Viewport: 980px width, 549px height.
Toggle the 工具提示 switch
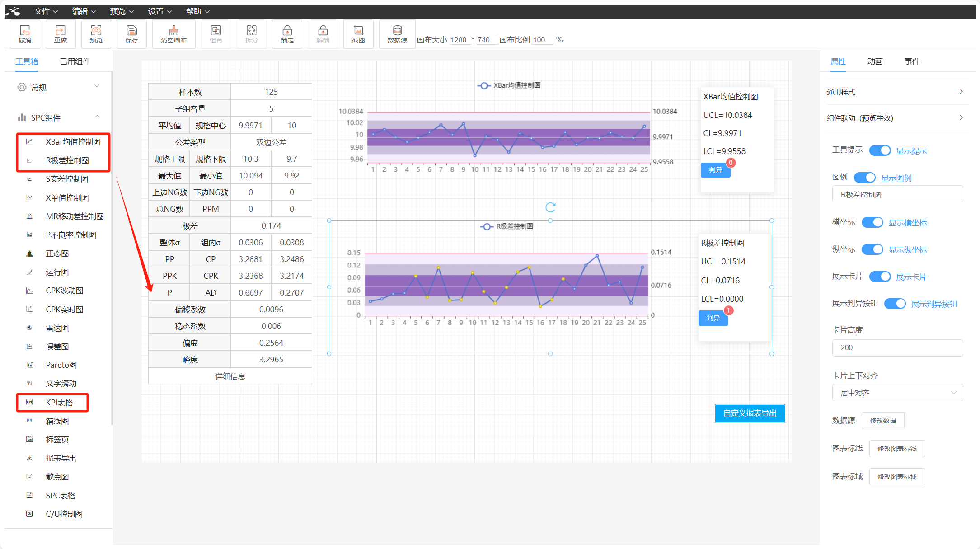click(880, 150)
